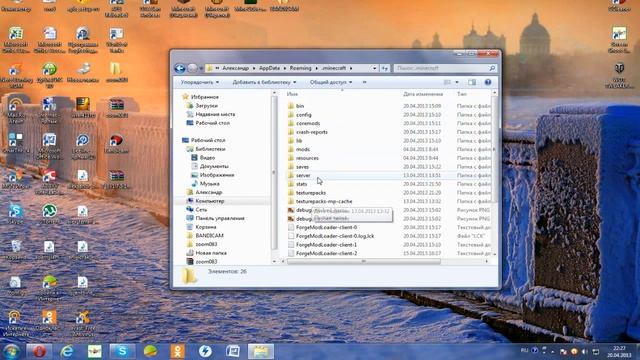Open the Добавить в библиотеку menu
This screenshot has height=360, width=640.
pos(264,82)
